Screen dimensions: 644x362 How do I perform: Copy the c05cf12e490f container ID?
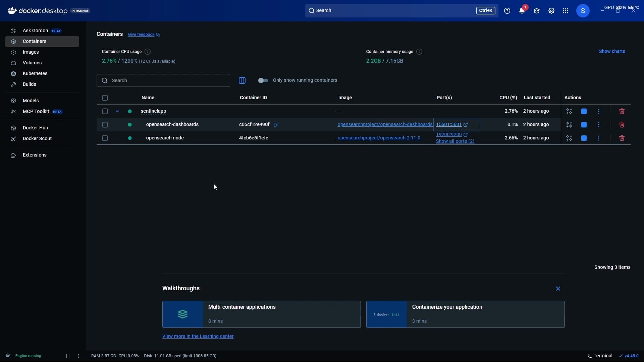275,125
